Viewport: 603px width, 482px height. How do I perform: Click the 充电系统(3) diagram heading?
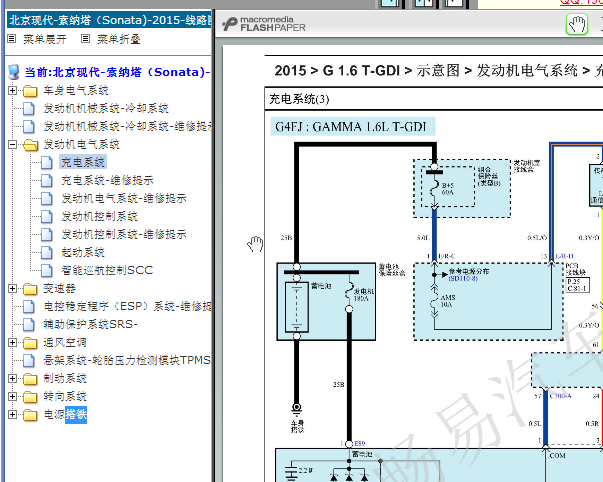(299, 99)
